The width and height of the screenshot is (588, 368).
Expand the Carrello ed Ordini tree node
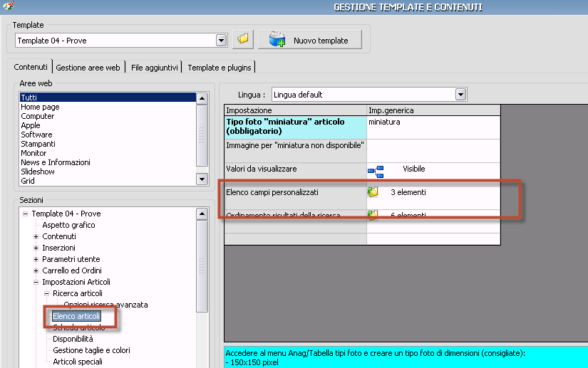tap(36, 270)
